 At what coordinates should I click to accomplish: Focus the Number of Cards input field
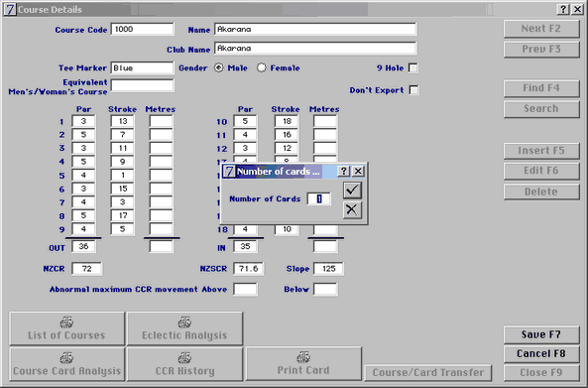[x=318, y=198]
